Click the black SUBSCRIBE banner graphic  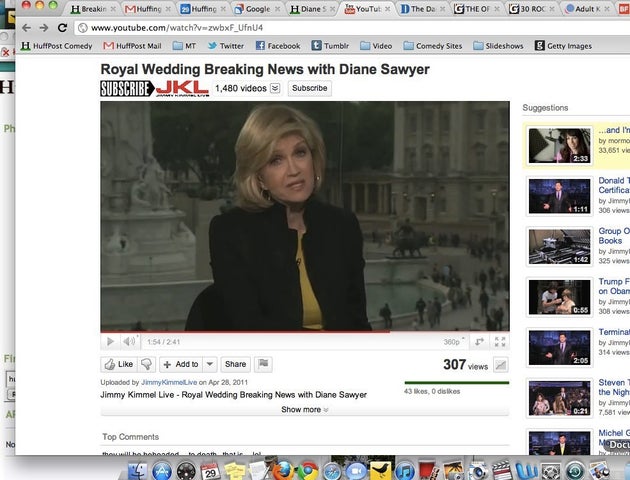point(127,89)
